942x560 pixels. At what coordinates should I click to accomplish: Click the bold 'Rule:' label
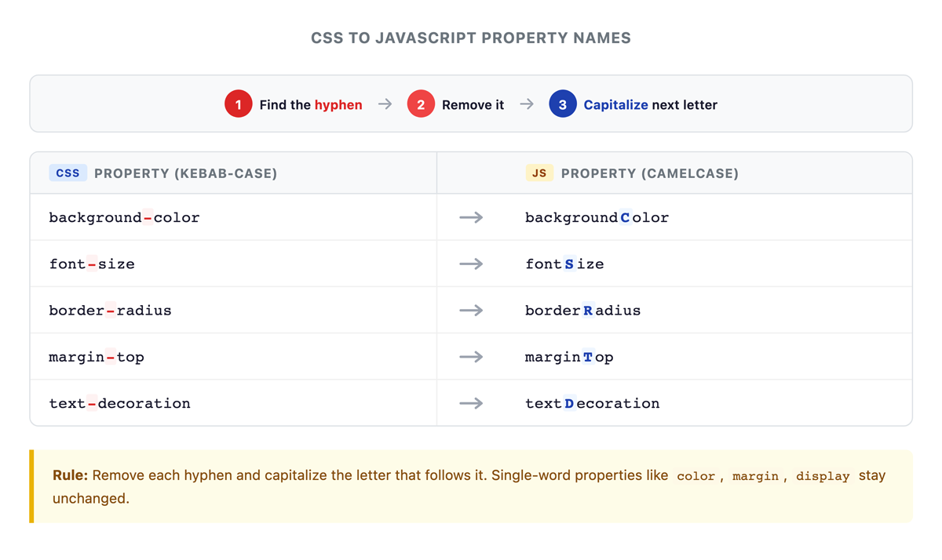tap(71, 475)
